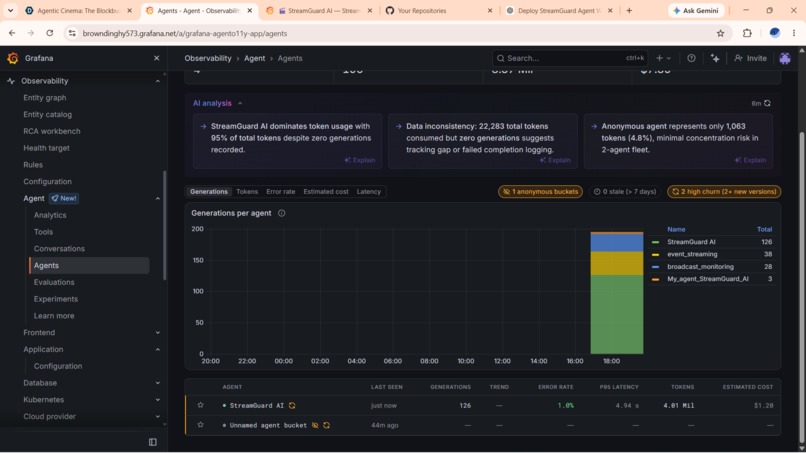This screenshot has width=806, height=453.
Task: Open the tab search dropdown arrow
Action: point(10,10)
